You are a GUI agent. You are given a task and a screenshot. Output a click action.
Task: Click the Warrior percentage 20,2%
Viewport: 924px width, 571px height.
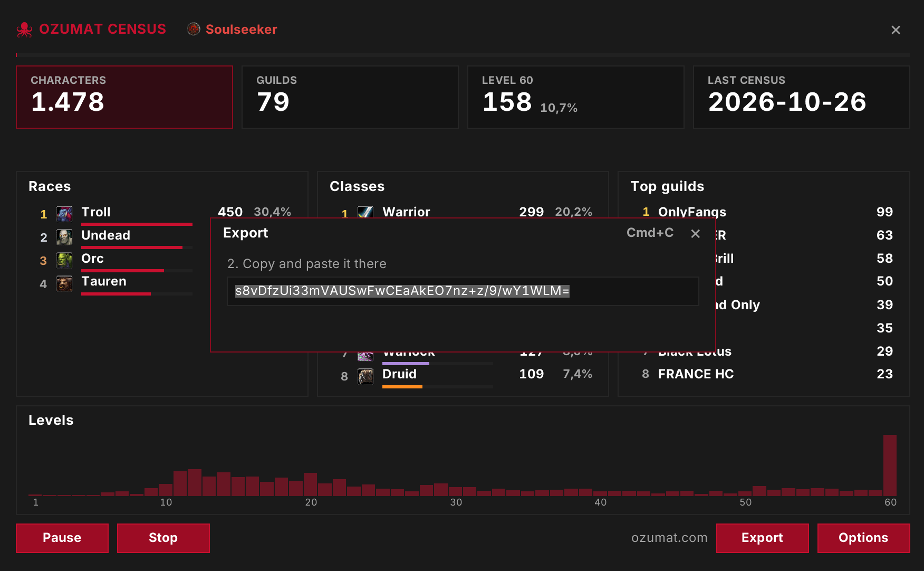point(574,212)
